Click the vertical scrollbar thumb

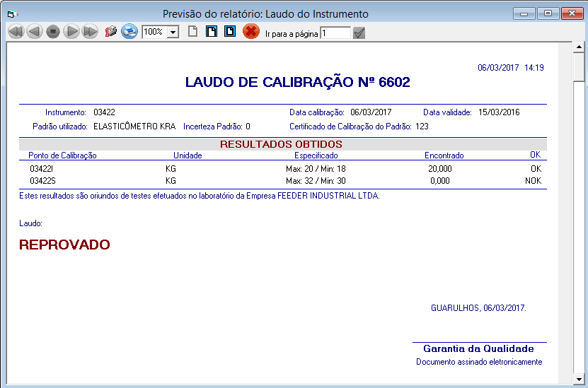(579, 66)
